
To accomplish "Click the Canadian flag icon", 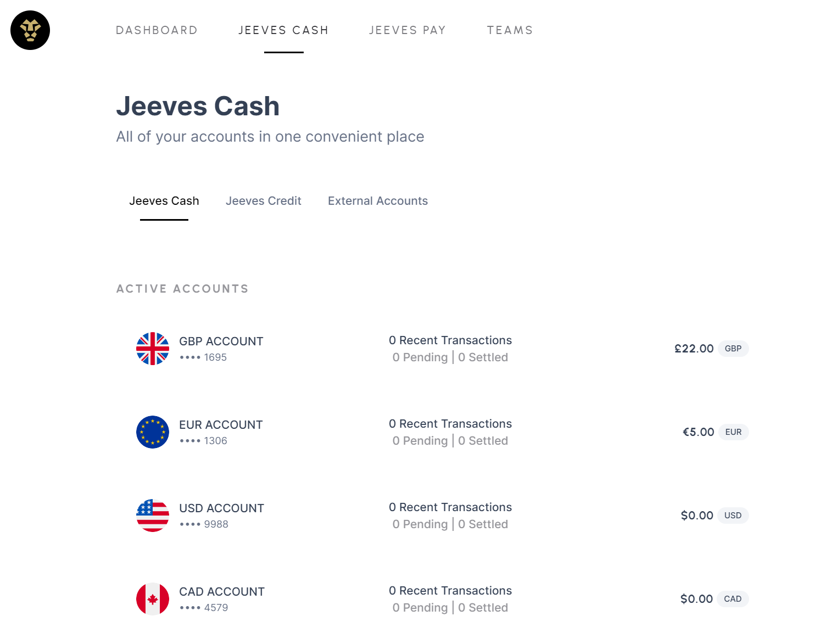I will (x=153, y=599).
